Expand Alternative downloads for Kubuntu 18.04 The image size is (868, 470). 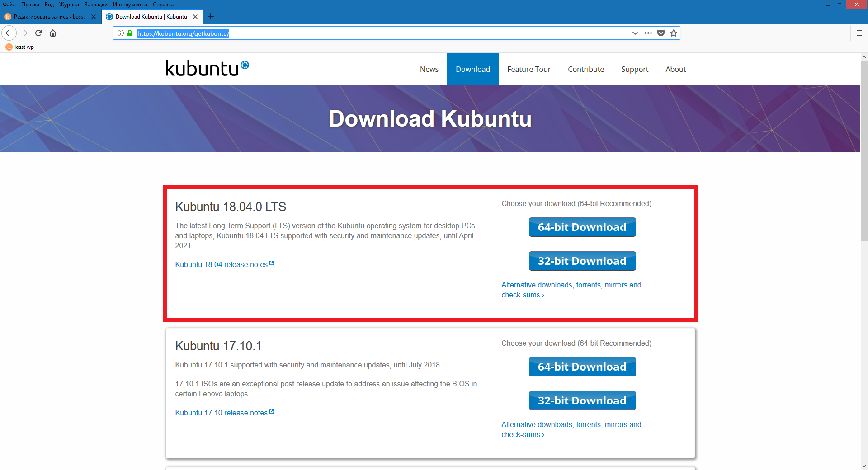tap(571, 290)
